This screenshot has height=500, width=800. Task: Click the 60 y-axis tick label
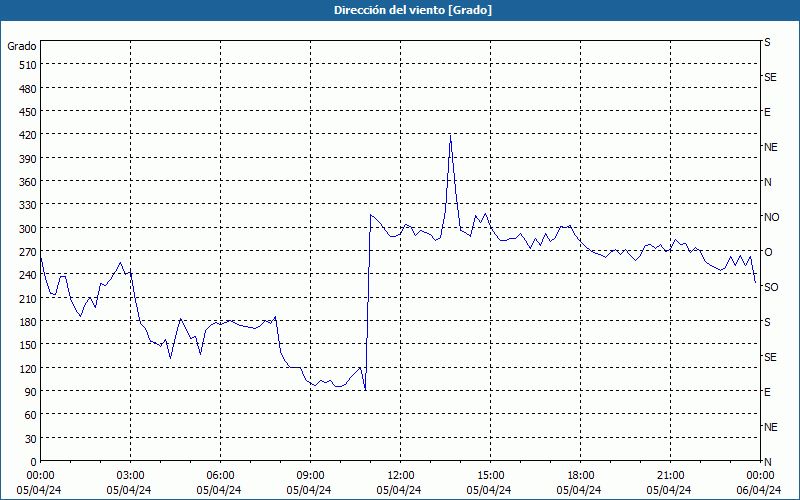point(31,415)
